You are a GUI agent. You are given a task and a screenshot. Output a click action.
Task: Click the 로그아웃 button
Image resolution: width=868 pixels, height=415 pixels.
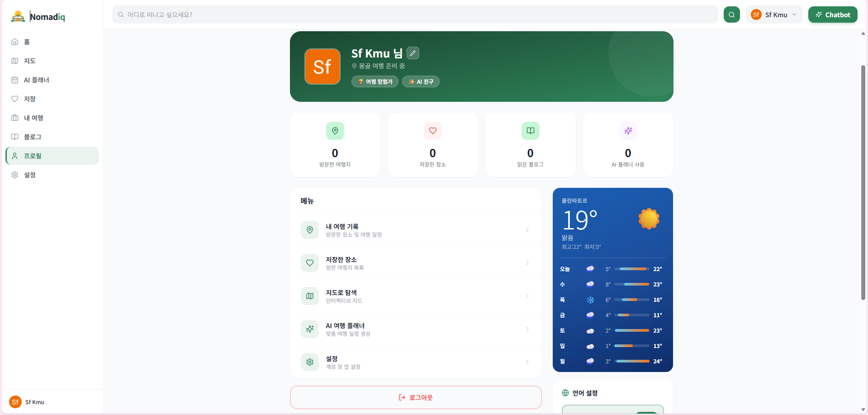pyautogui.click(x=416, y=397)
